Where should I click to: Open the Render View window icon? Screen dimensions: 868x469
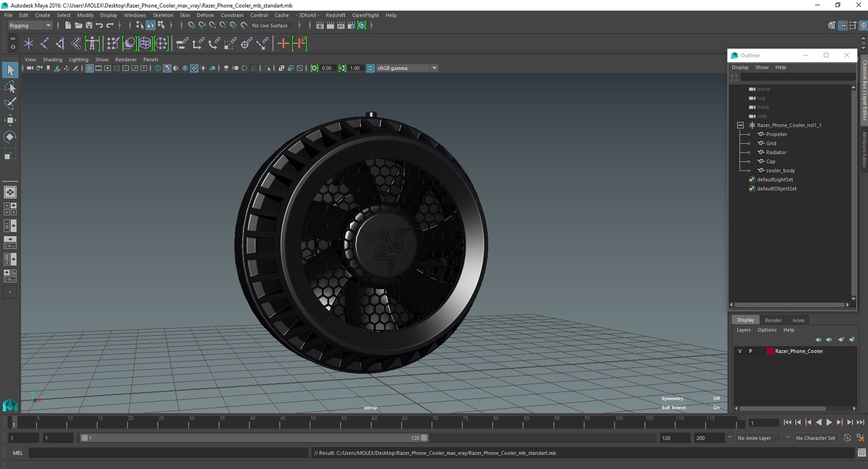coord(320,25)
